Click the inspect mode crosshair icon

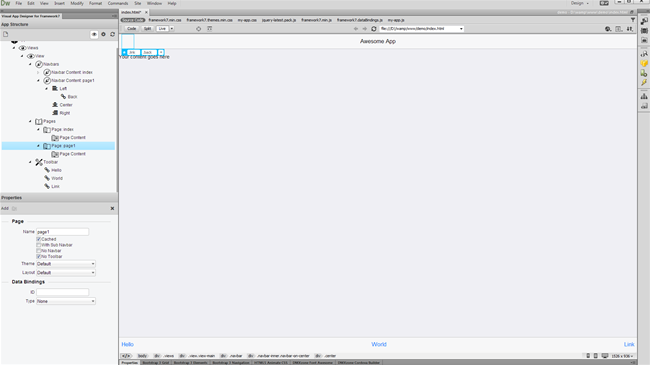click(x=199, y=29)
